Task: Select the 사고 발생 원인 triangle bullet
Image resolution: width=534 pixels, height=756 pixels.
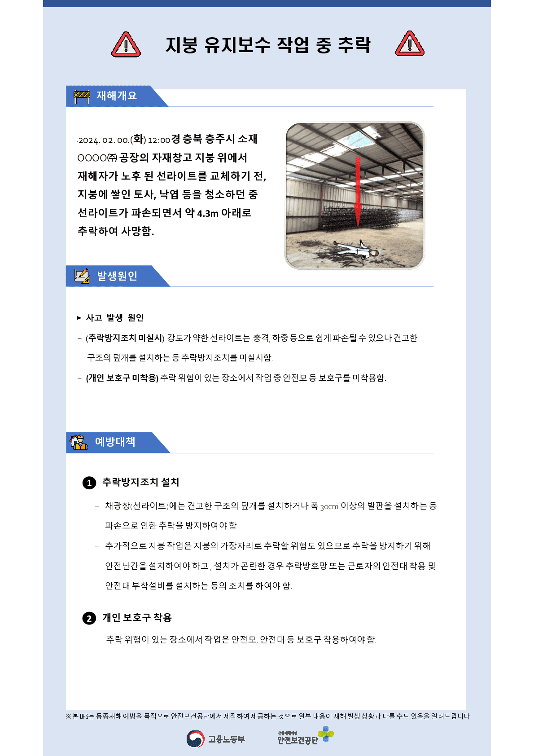Action: (x=79, y=318)
